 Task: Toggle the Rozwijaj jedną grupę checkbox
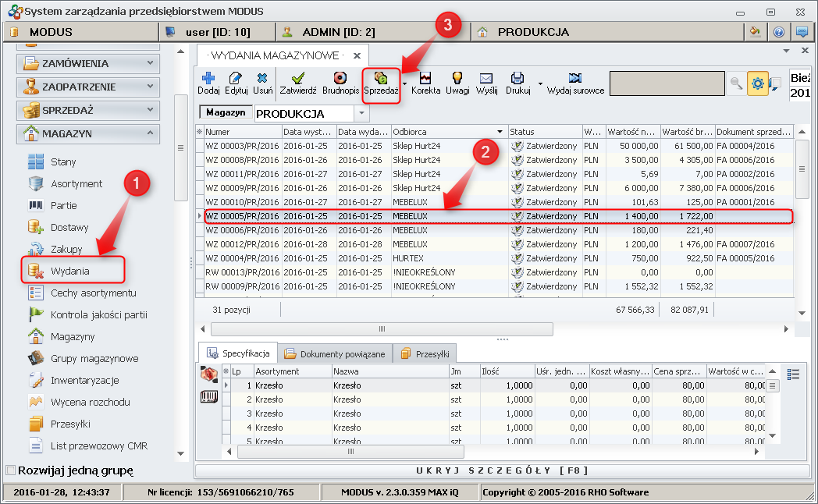tap(10, 470)
